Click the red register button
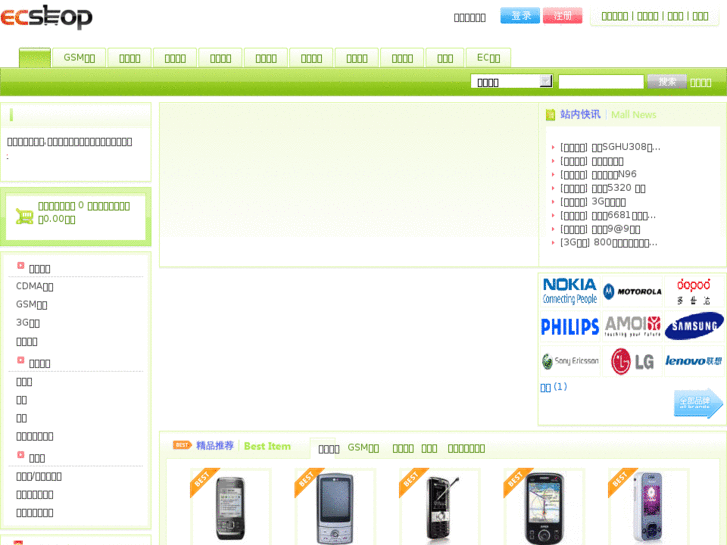The height and width of the screenshot is (545, 727). 562,16
